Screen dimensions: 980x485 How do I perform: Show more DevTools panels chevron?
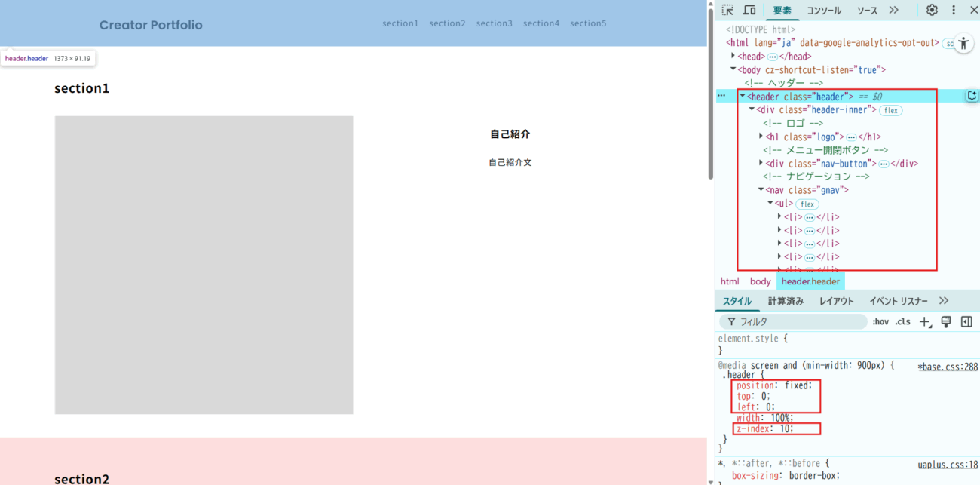[893, 10]
